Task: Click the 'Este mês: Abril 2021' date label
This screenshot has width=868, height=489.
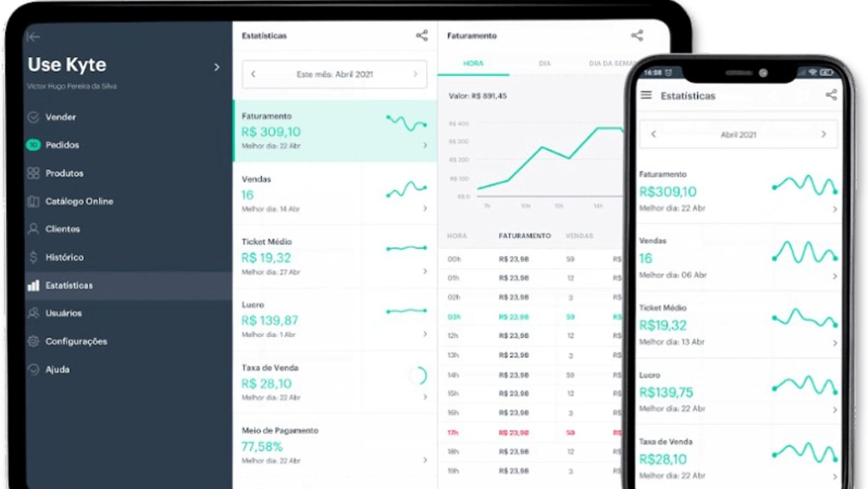Action: [334, 74]
